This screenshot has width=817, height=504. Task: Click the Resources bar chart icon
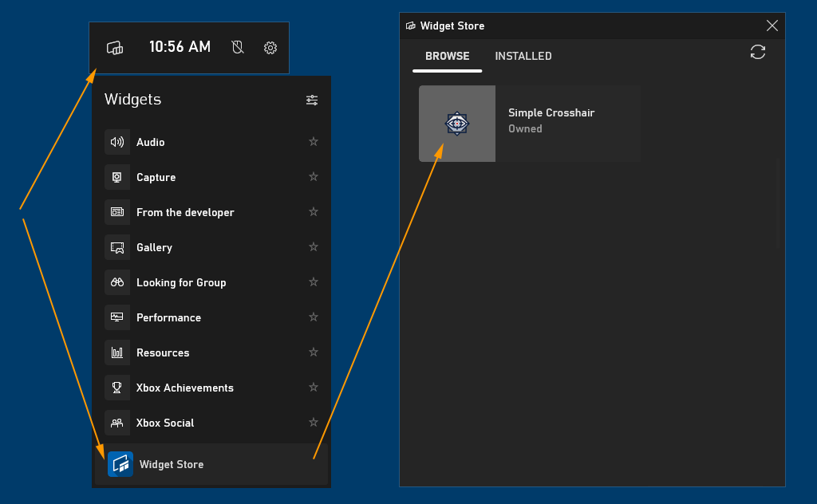point(117,352)
